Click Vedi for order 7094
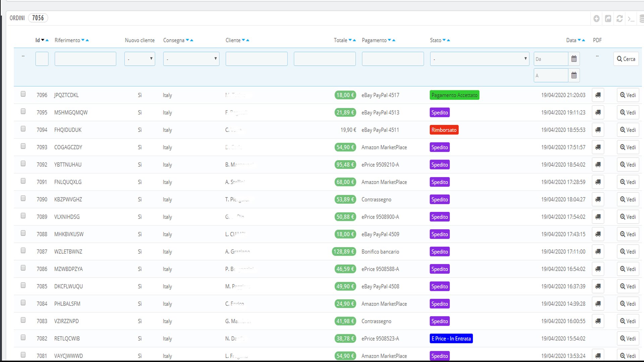This screenshot has height=362, width=644. click(628, 130)
